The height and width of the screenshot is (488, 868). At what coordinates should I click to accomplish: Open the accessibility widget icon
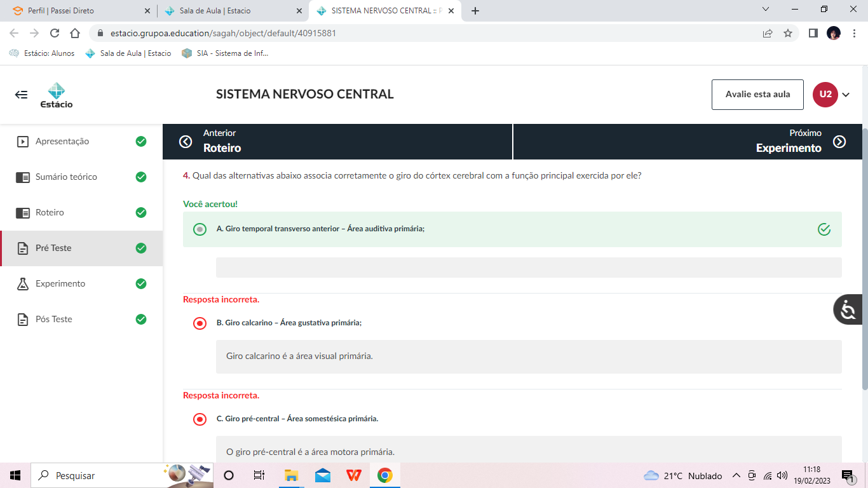tap(848, 310)
